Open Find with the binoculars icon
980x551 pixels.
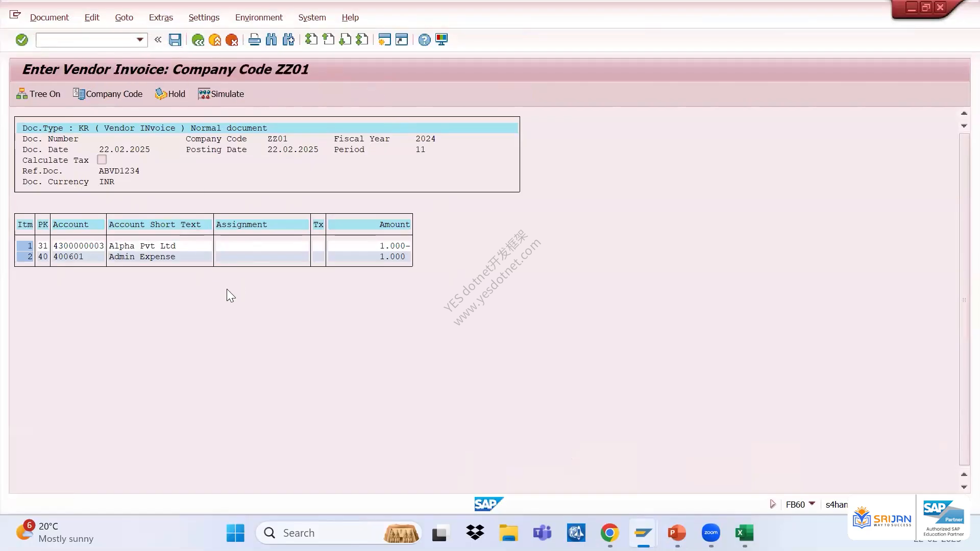272,40
